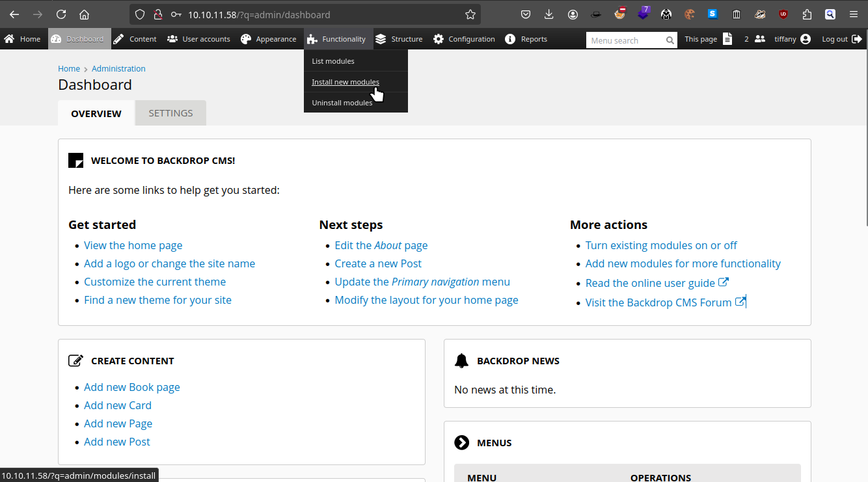
Task: Open Edit the About page link
Action: [x=381, y=245]
